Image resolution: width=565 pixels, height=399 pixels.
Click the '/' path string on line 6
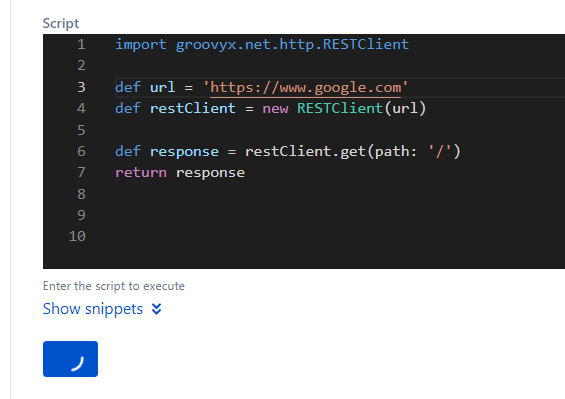pos(438,151)
